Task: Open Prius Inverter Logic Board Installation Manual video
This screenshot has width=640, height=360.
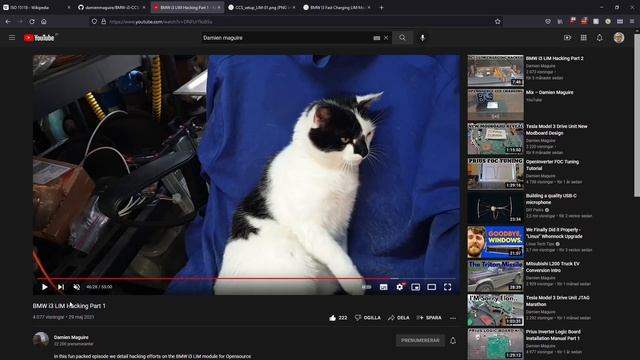Action: [x=553, y=335]
